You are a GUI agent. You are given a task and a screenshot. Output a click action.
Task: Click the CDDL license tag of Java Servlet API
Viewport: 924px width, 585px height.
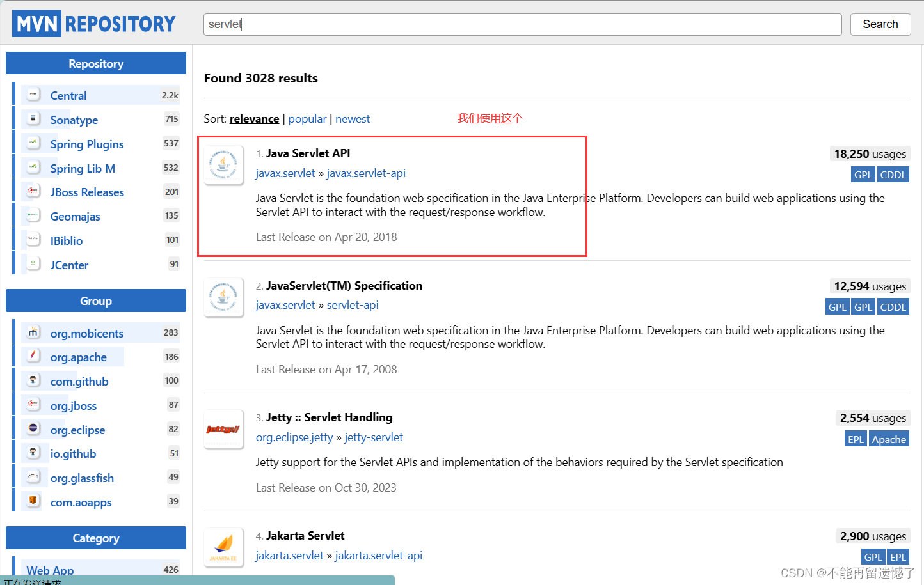coord(893,175)
